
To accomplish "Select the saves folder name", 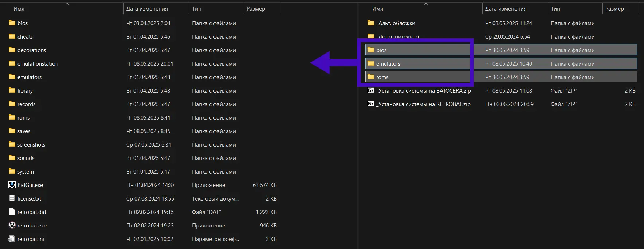I will click(24, 131).
